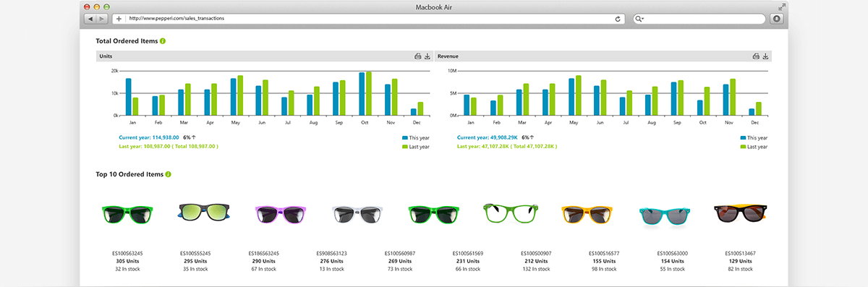Image resolution: width=868 pixels, height=287 pixels.
Task: Click the '290 Units' label
Action: [x=263, y=261]
